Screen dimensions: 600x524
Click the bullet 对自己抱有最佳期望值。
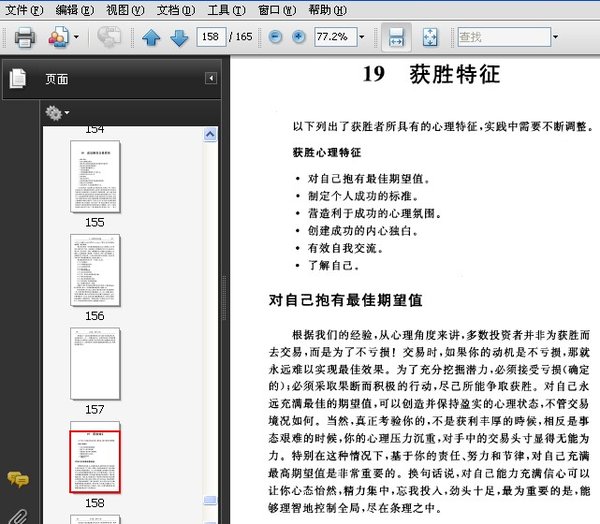click(x=369, y=179)
